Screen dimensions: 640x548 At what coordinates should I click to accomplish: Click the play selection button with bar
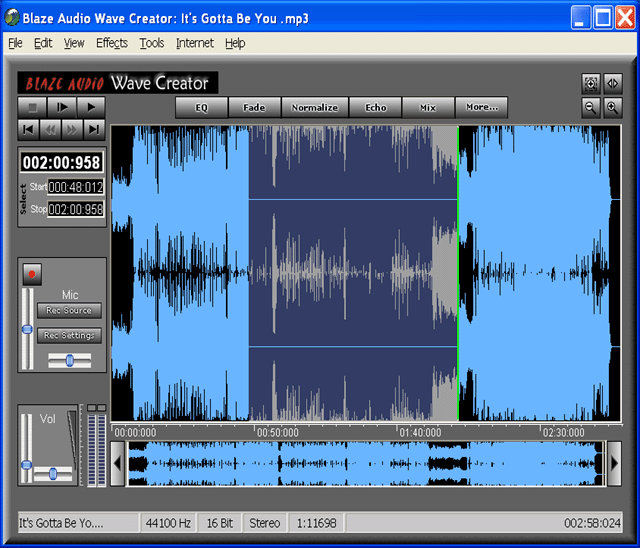(x=62, y=107)
